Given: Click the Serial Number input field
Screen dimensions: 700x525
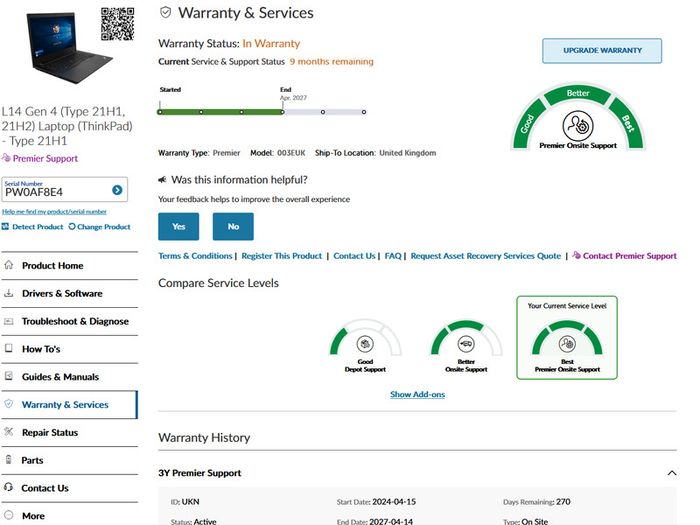Looking at the screenshot, I should [64, 189].
